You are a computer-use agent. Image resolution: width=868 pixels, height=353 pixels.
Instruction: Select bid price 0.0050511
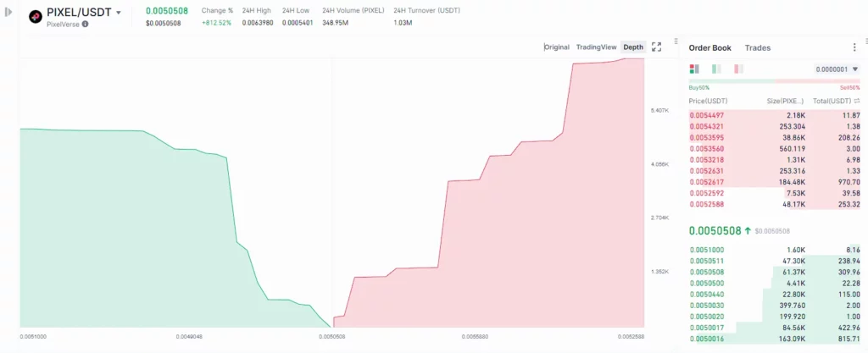pyautogui.click(x=707, y=261)
